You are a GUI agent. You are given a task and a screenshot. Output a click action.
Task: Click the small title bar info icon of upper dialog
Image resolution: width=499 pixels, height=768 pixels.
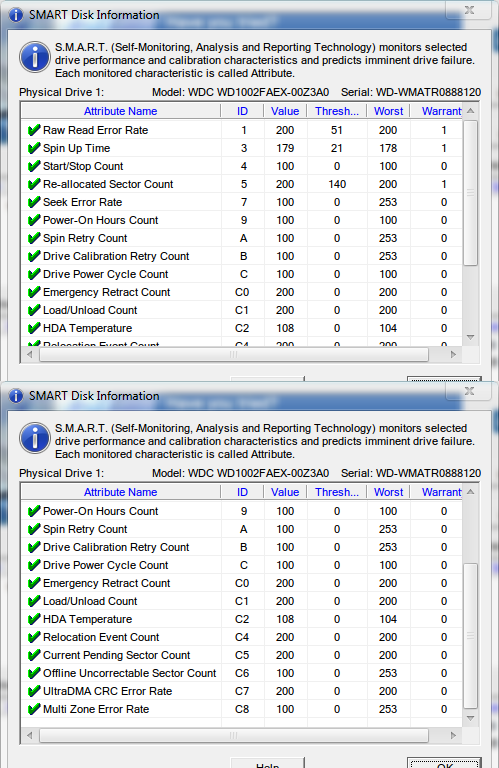point(16,15)
